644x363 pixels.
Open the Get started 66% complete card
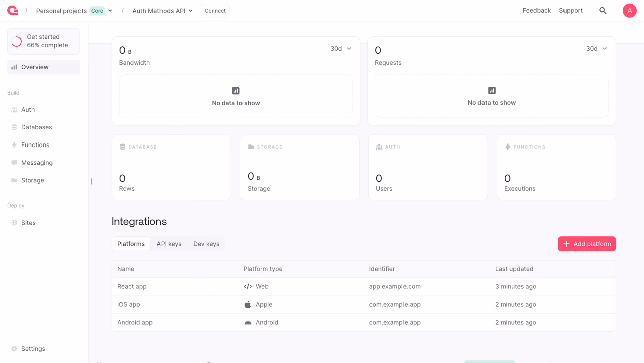coord(44,41)
